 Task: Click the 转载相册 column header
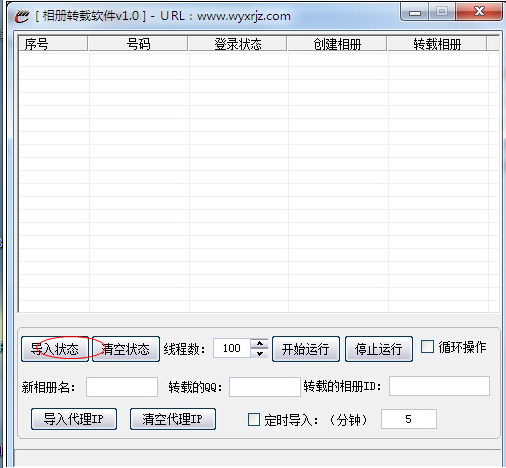pos(437,44)
